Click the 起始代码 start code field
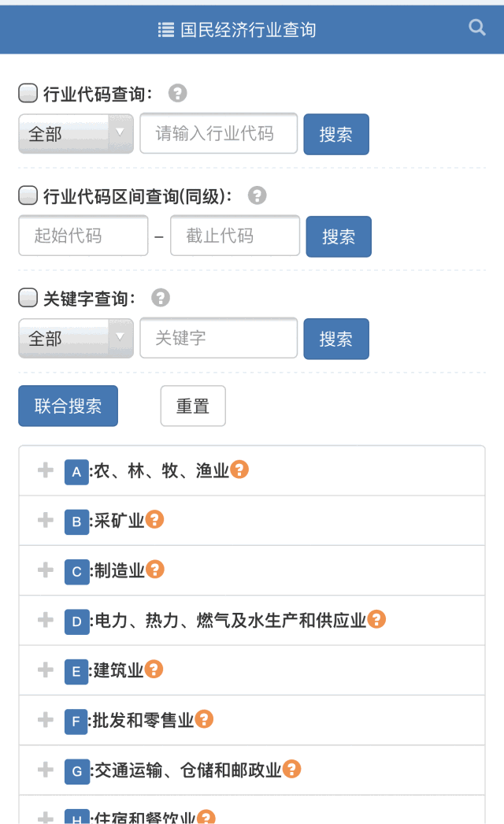 [83, 236]
